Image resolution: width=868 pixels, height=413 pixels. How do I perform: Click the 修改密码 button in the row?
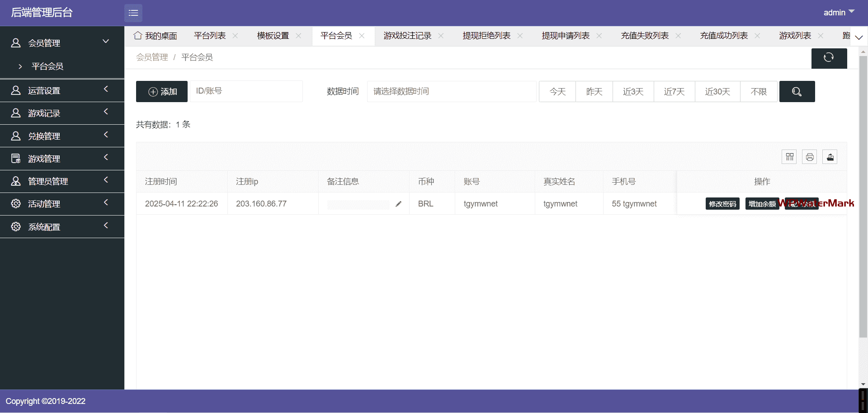click(722, 204)
